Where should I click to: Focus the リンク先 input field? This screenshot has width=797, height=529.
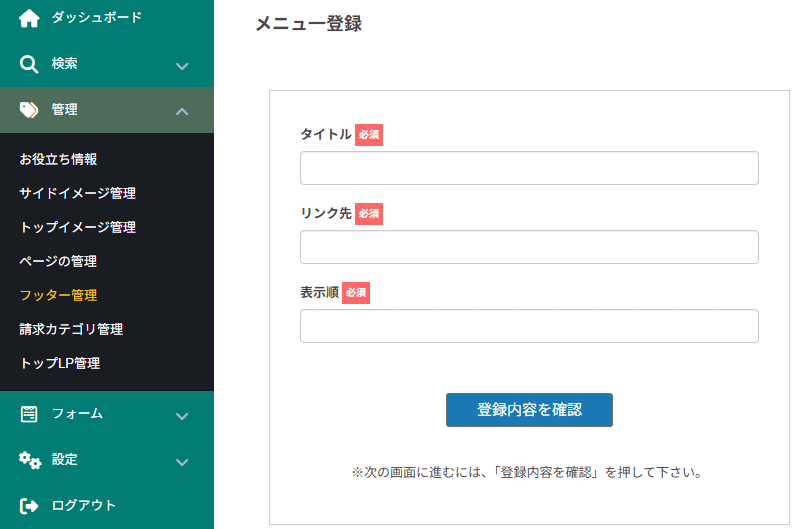coord(529,247)
